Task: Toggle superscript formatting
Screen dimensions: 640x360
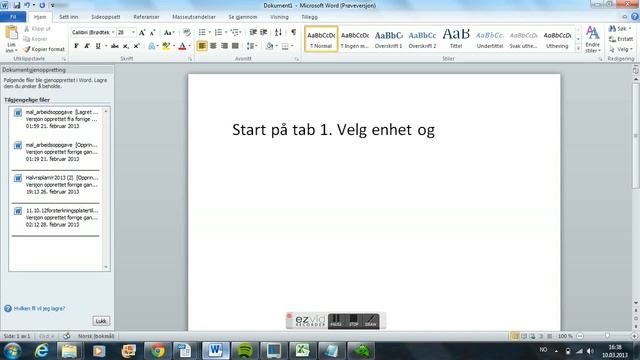Action: (x=136, y=46)
